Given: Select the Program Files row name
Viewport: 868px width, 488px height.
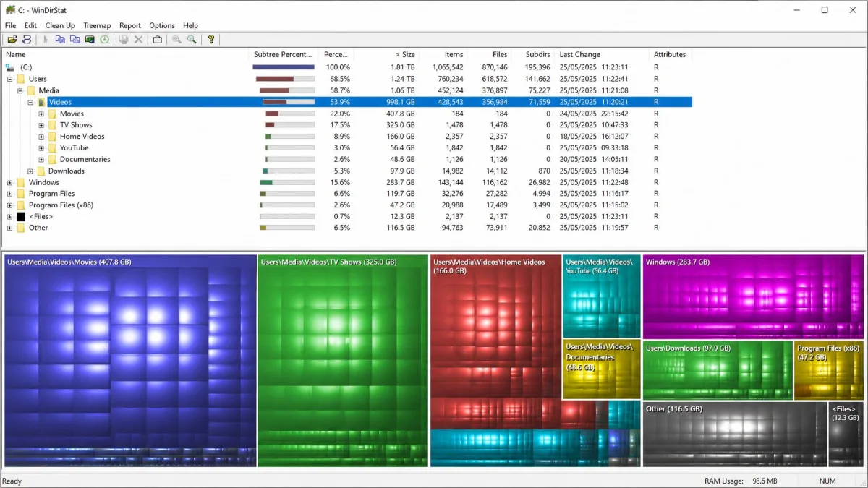Looking at the screenshot, I should click(51, 194).
